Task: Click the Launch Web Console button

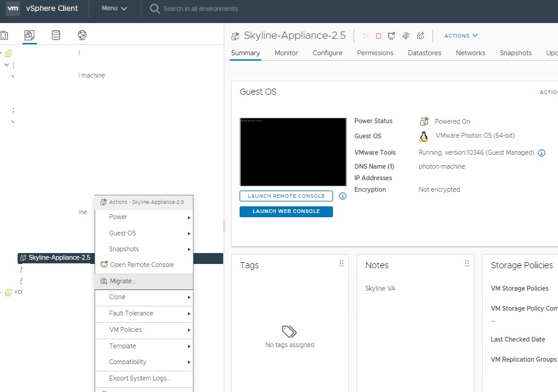Action: (286, 211)
